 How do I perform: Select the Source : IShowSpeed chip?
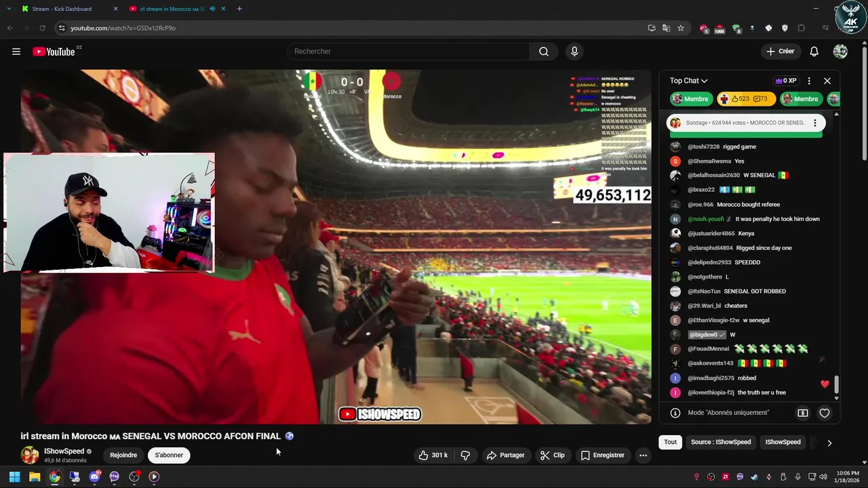(x=721, y=443)
